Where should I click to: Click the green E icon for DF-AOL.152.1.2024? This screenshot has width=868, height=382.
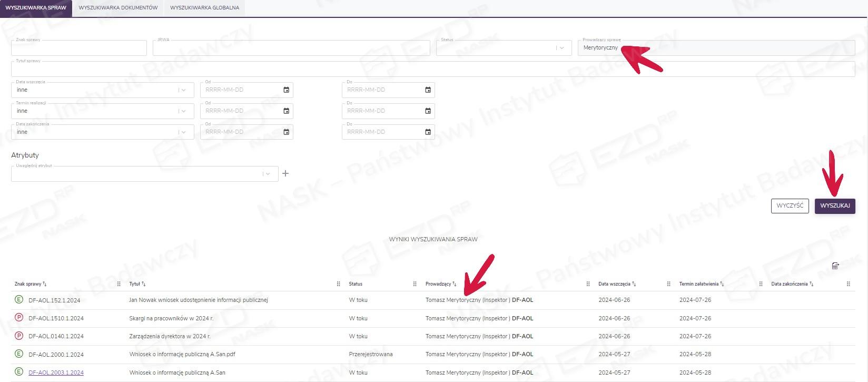(x=19, y=300)
